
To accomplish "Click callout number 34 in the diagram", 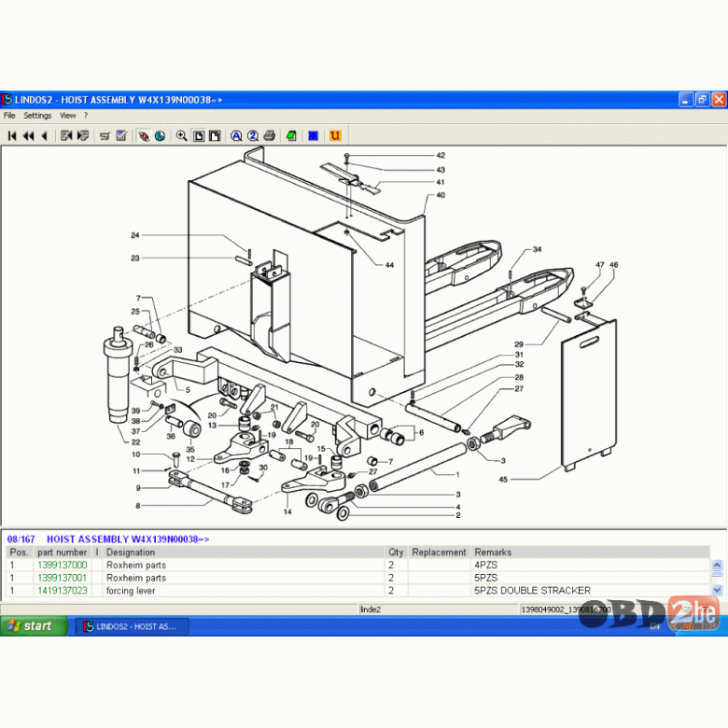I will click(x=538, y=249).
